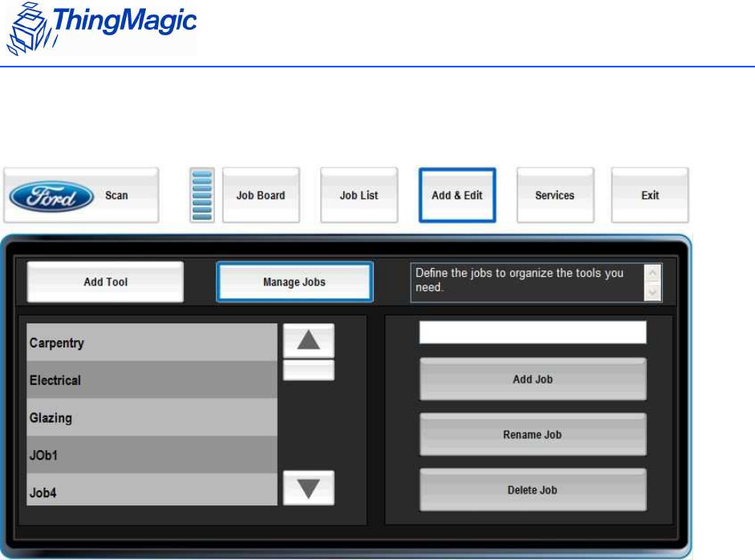755x560 pixels.
Task: Switch to the Add Tool section
Action: click(x=105, y=282)
